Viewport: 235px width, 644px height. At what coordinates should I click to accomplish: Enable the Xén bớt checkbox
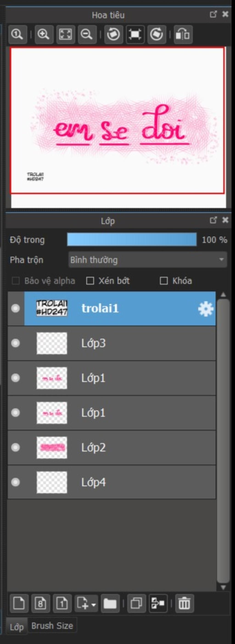pyautogui.click(x=90, y=281)
